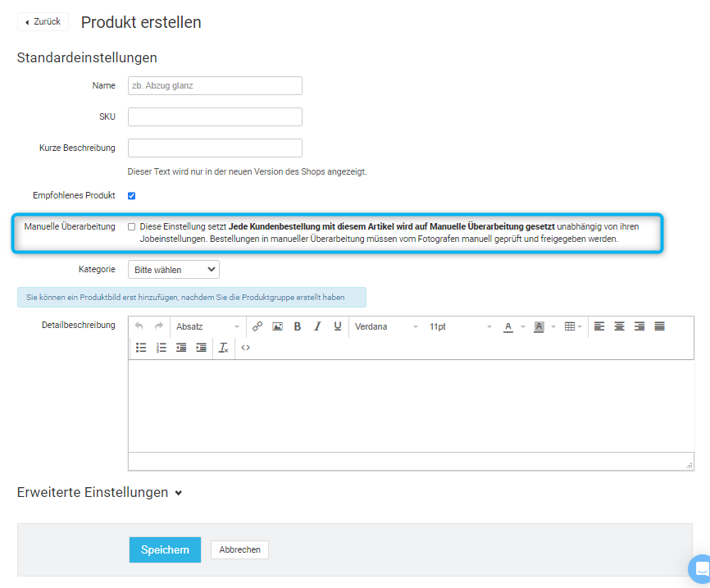
Task: Open the text color picker arrow
Action: pos(523,326)
